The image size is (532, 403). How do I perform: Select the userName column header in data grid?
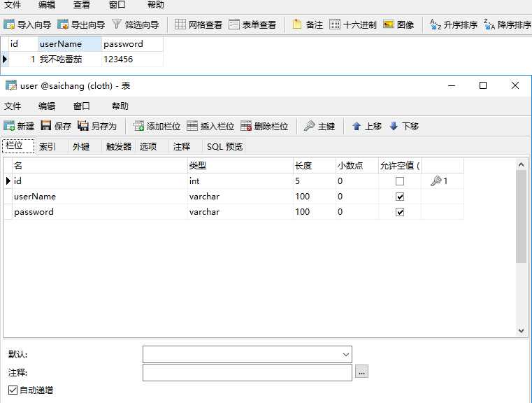point(69,44)
